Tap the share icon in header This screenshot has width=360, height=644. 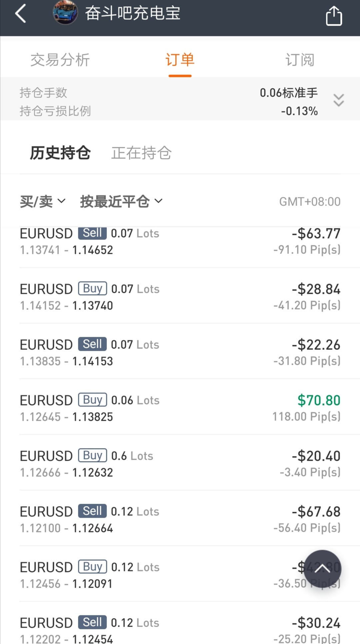[334, 16]
